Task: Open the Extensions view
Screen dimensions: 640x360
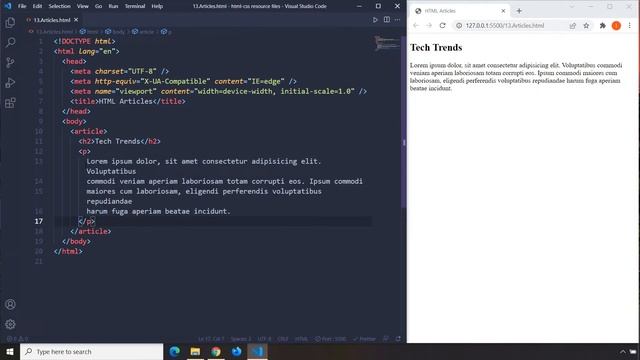Action: [10, 102]
